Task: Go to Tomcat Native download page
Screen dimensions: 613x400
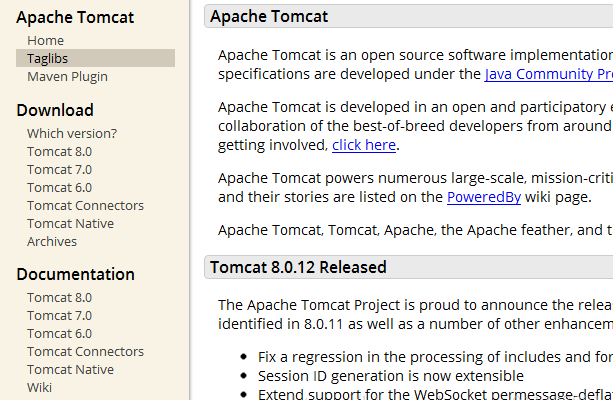Action: (x=70, y=223)
